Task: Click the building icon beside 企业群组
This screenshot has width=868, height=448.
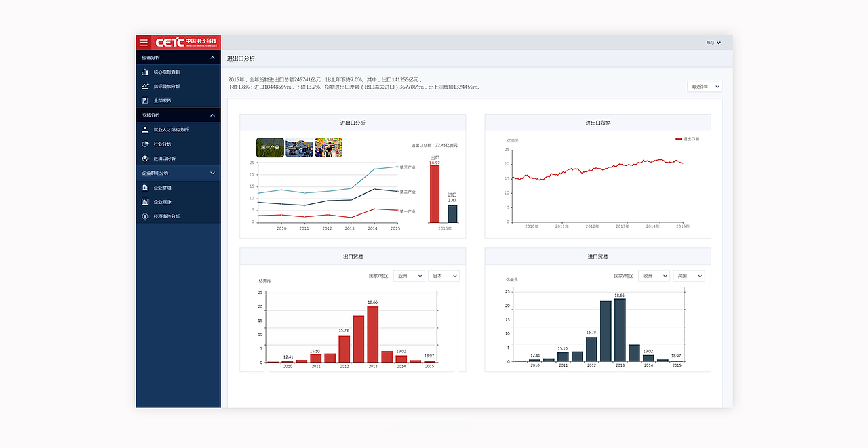Action: click(145, 188)
